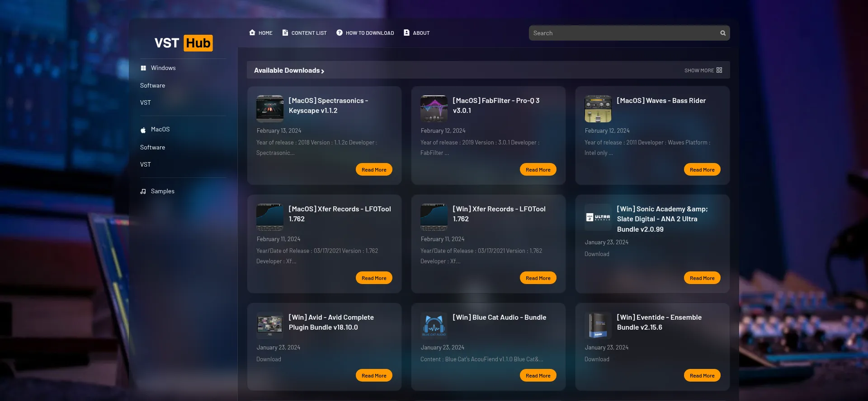
Task: Read More on Blue Cat Audio Bundle card
Action: pos(538,375)
